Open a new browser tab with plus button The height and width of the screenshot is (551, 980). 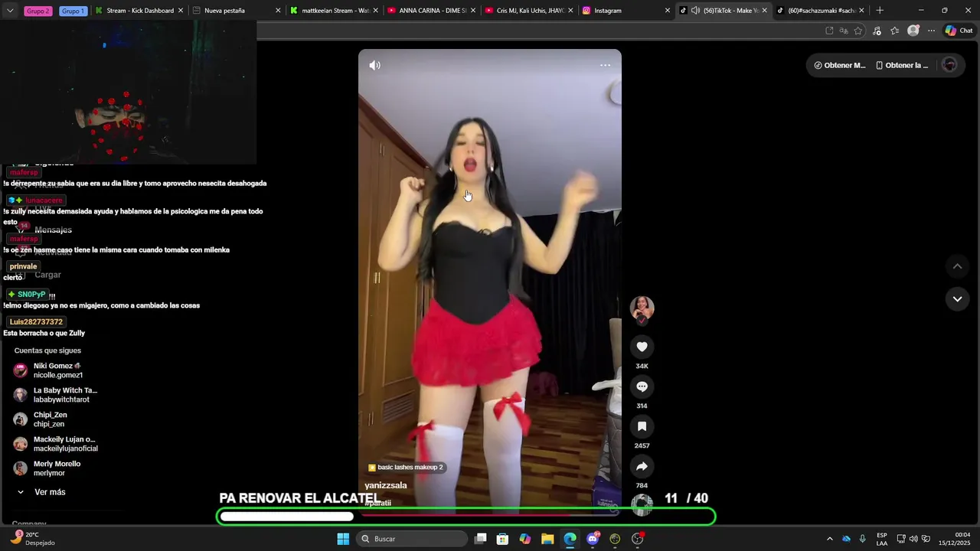click(880, 11)
